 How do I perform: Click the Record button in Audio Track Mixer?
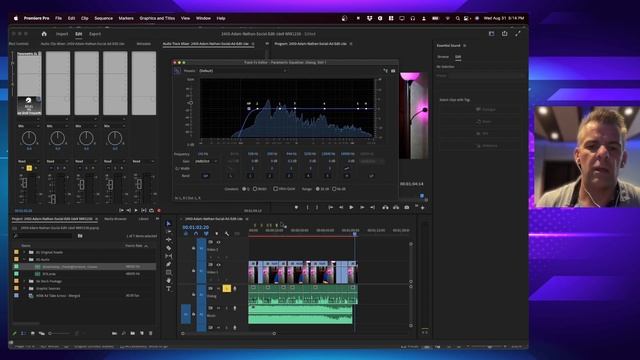[159, 210]
